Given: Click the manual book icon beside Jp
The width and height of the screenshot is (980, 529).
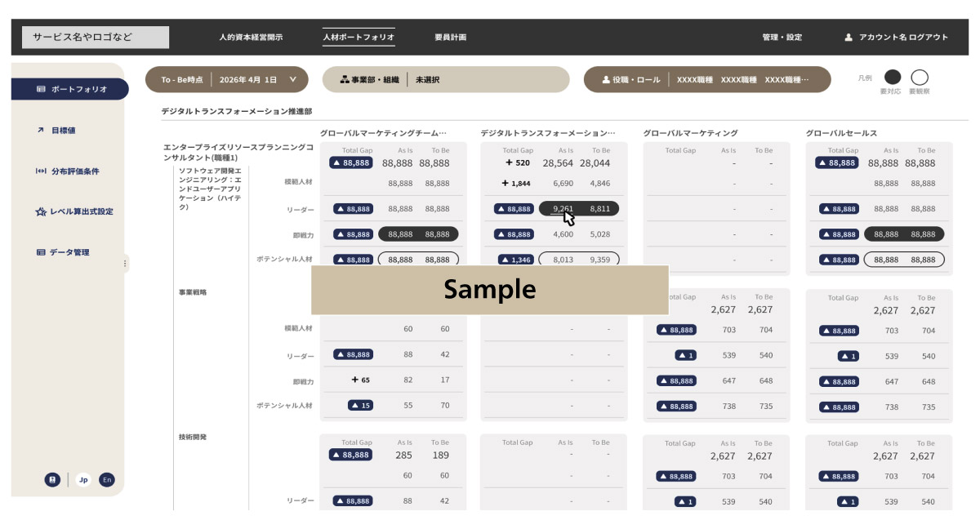Looking at the screenshot, I should coord(52,480).
